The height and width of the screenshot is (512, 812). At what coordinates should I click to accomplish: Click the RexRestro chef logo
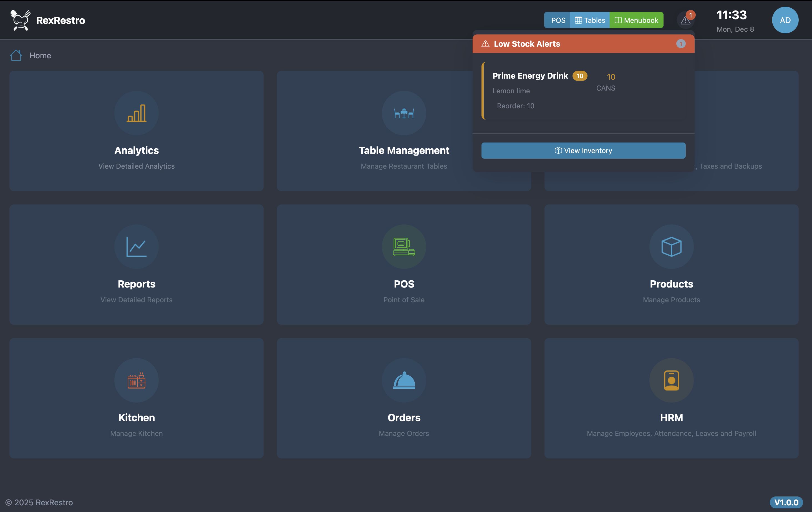(20, 20)
